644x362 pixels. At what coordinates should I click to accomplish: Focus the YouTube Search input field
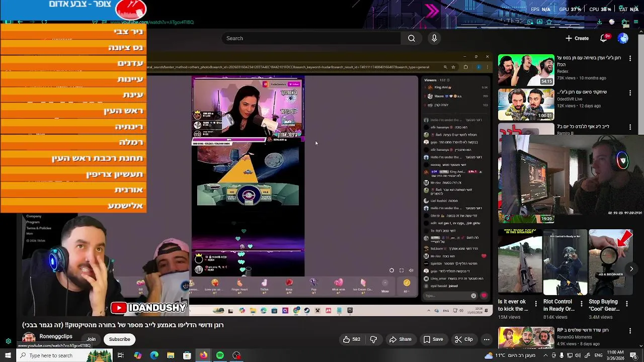click(x=311, y=38)
